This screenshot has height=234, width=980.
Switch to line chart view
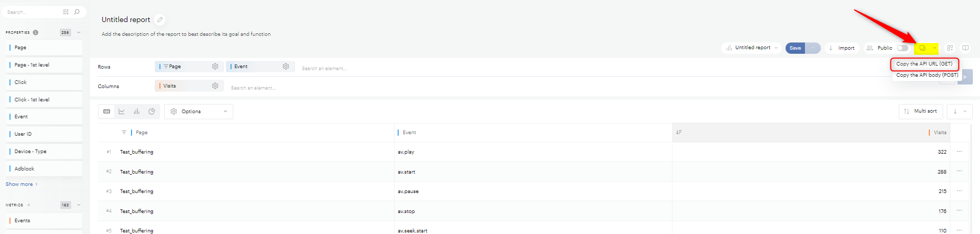(122, 112)
